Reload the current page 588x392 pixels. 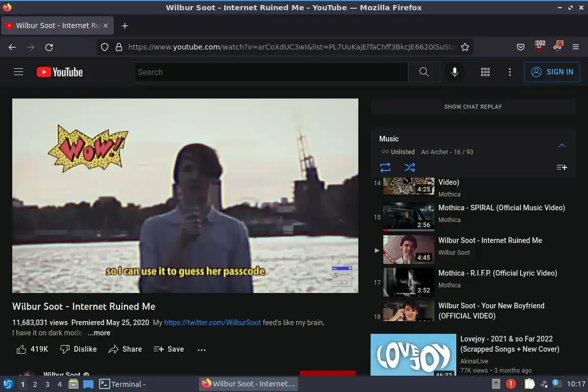click(49, 47)
